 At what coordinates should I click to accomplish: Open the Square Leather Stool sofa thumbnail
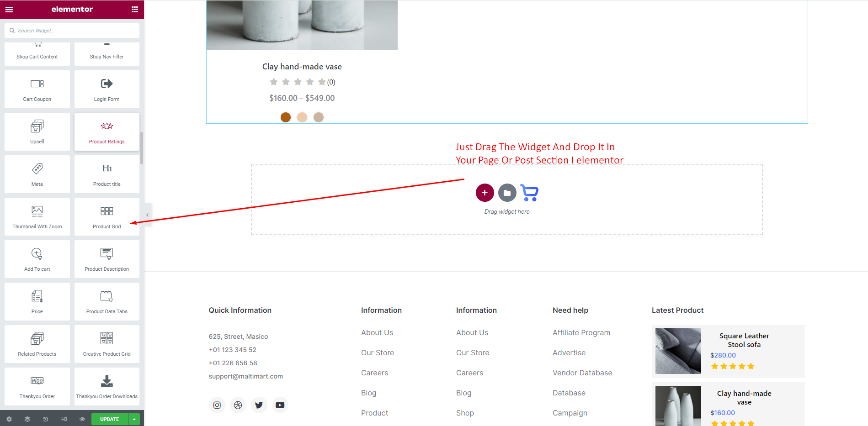click(x=678, y=351)
